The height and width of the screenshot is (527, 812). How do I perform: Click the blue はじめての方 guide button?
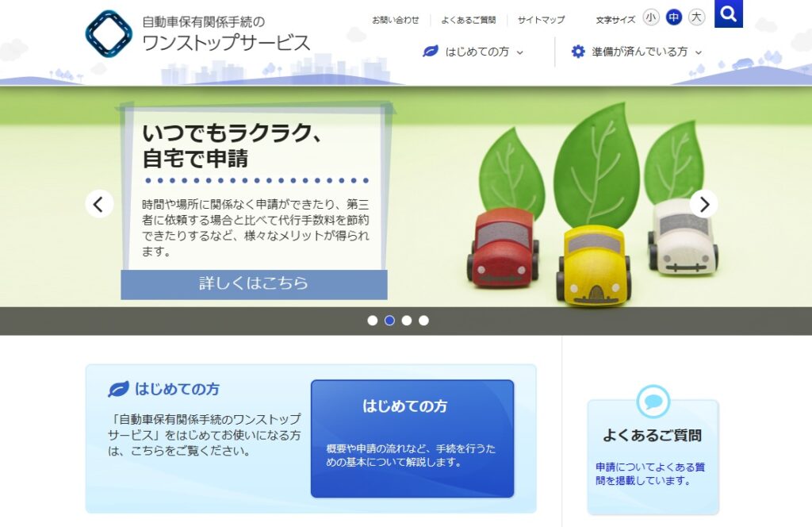pyautogui.click(x=412, y=438)
